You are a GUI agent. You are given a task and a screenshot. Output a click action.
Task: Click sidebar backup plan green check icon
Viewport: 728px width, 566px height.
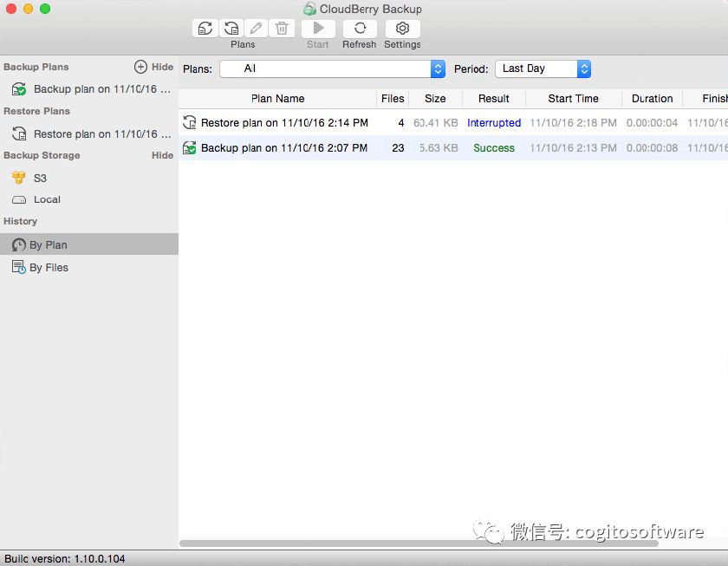coord(18,89)
